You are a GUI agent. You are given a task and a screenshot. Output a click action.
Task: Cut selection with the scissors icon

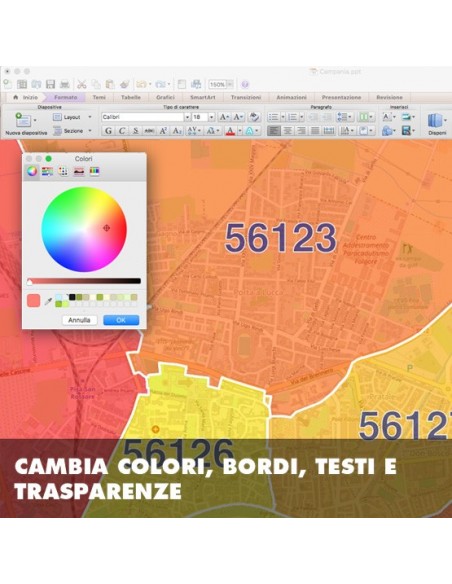[x=82, y=84]
